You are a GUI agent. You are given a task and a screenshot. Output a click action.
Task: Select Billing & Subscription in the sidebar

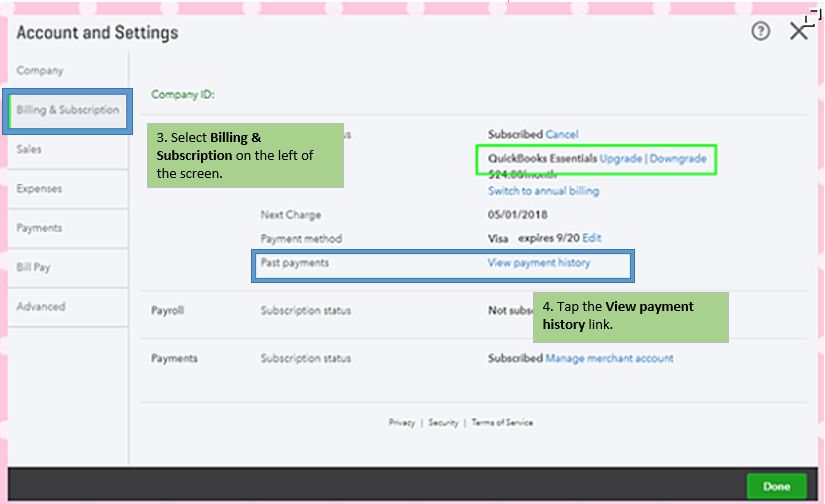click(x=67, y=110)
